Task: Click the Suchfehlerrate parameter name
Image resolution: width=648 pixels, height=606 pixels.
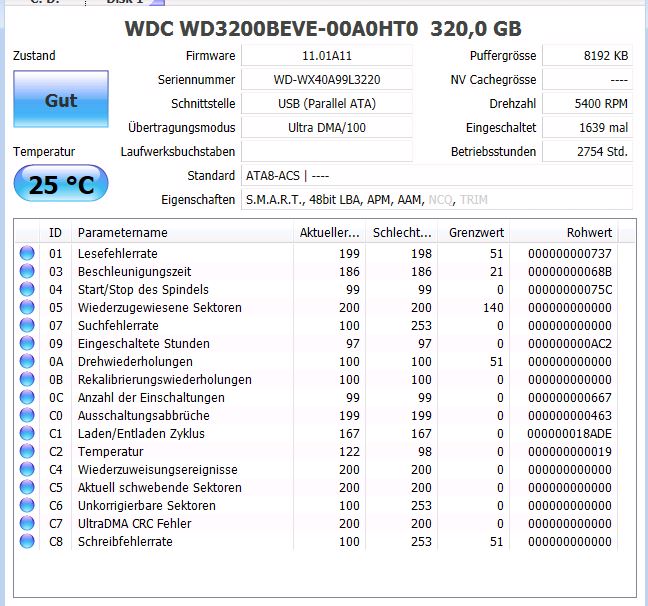Action: tap(118, 325)
